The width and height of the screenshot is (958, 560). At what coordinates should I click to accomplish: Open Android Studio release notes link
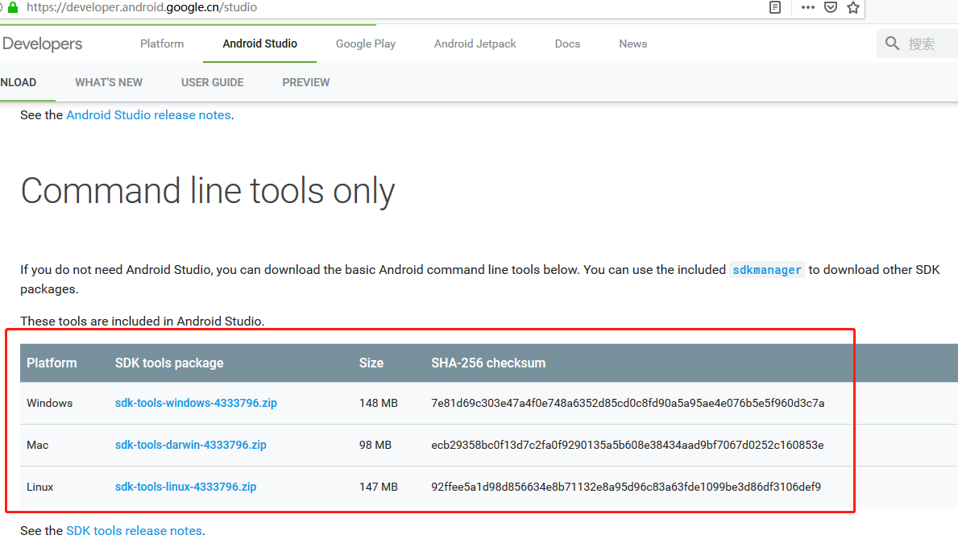pos(148,115)
